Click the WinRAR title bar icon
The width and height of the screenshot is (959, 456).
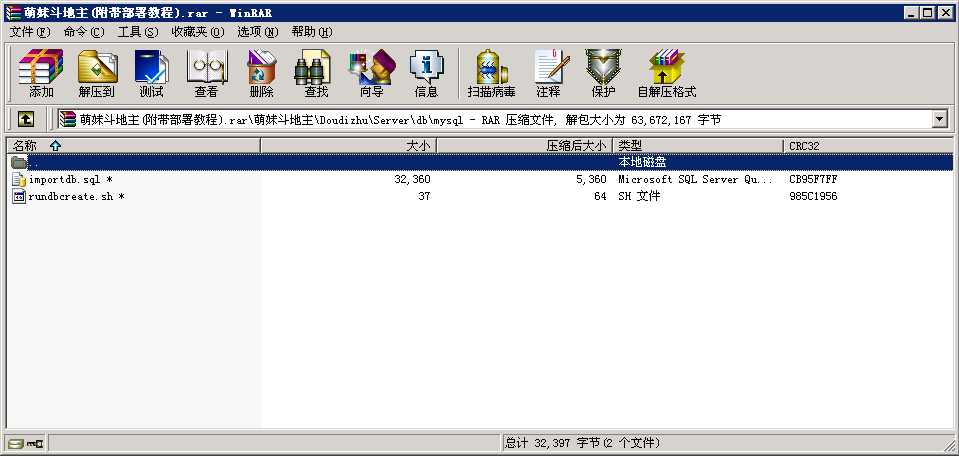(x=13, y=12)
